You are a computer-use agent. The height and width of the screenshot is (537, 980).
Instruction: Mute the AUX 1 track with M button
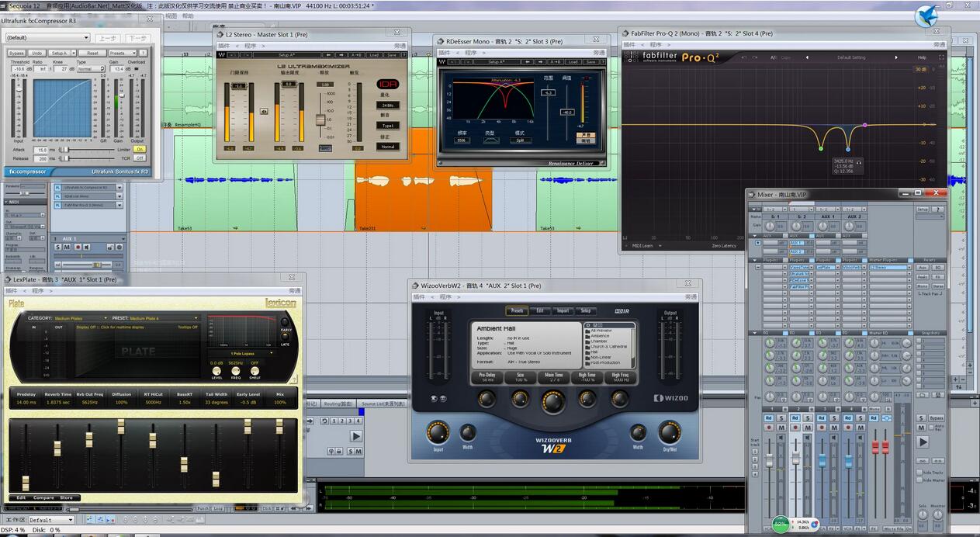click(68, 247)
